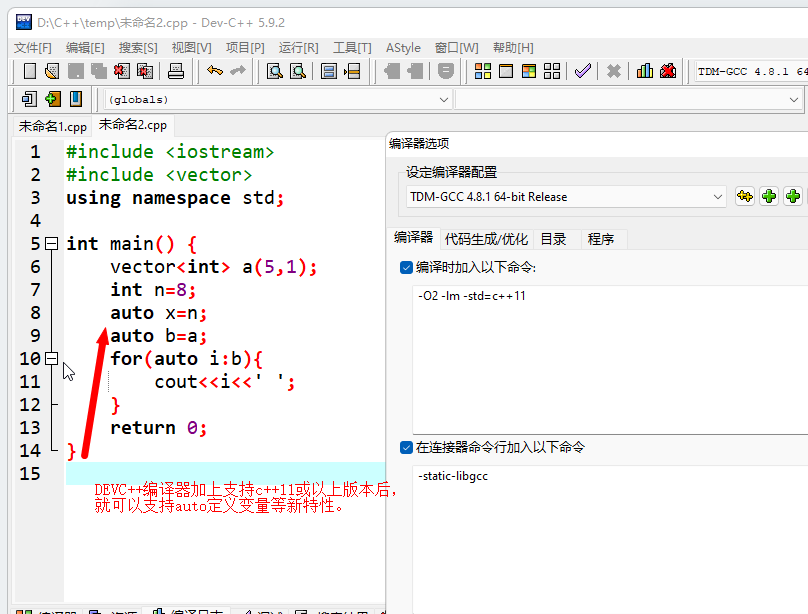Image resolution: width=808 pixels, height=614 pixels.
Task: Open the 视图[V] menu
Action: click(x=192, y=48)
